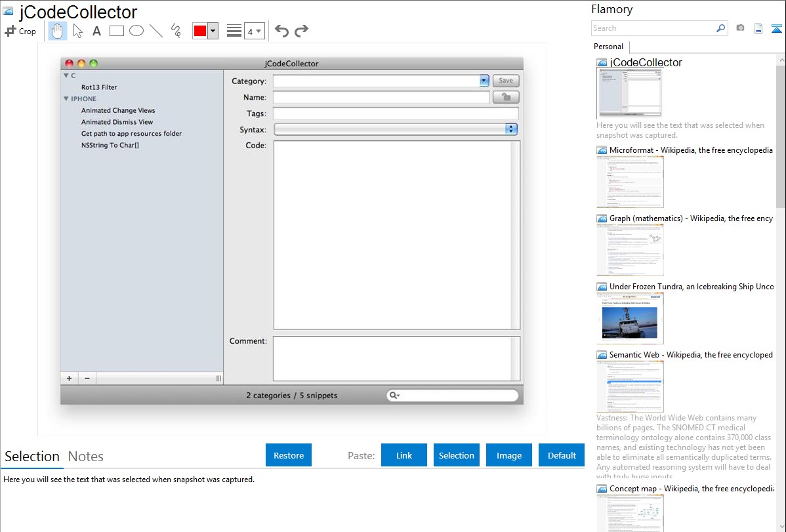Undo the last annotation
Screen dimensions: 786x532
tap(281, 31)
